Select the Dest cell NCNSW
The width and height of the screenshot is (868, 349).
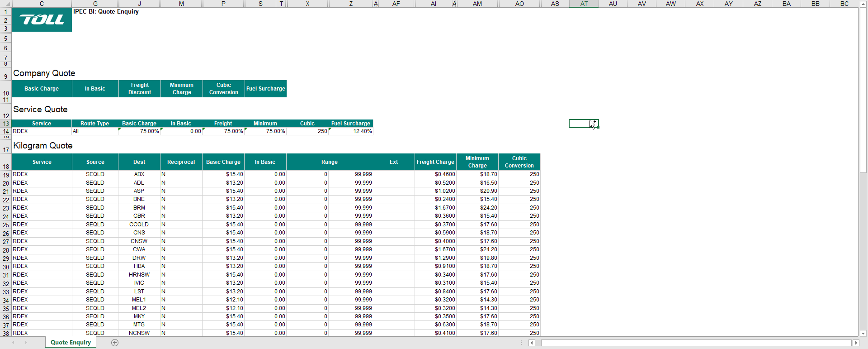tap(139, 333)
